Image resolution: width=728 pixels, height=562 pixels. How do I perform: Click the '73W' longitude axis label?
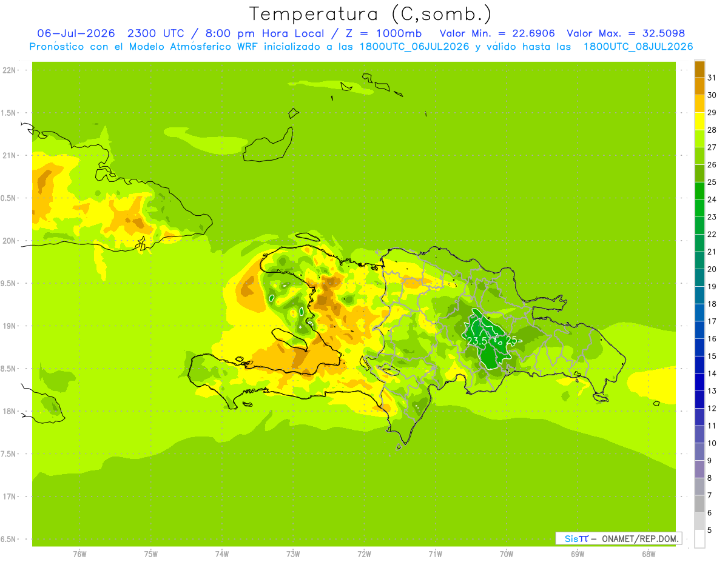[293, 554]
